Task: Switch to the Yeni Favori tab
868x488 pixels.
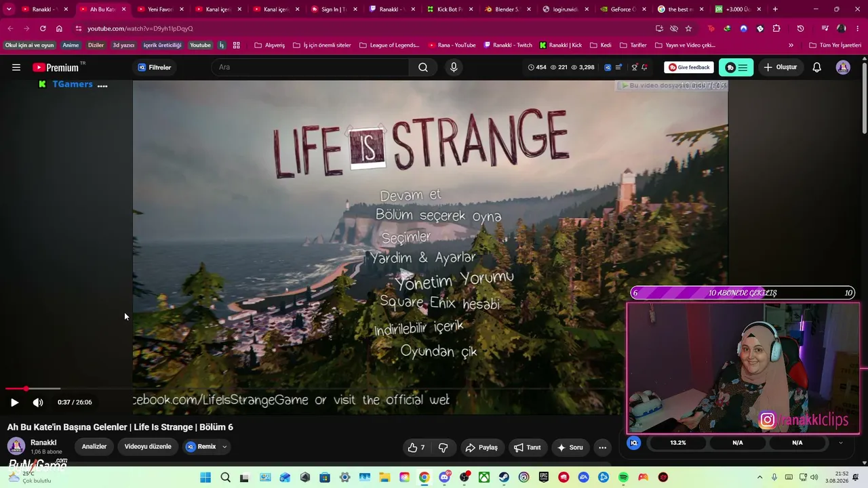Action: [161, 9]
